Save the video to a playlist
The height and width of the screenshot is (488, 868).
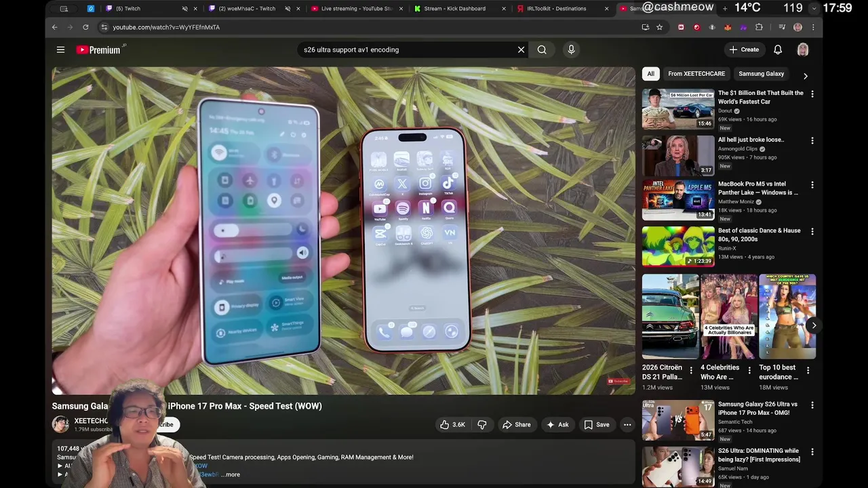(597, 425)
